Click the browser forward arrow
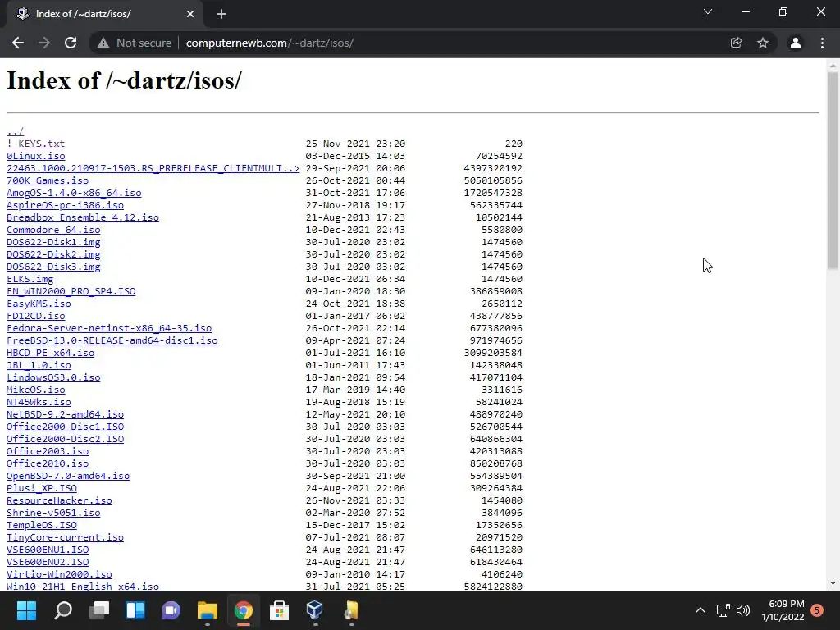This screenshot has height=630, width=840. [x=44, y=43]
